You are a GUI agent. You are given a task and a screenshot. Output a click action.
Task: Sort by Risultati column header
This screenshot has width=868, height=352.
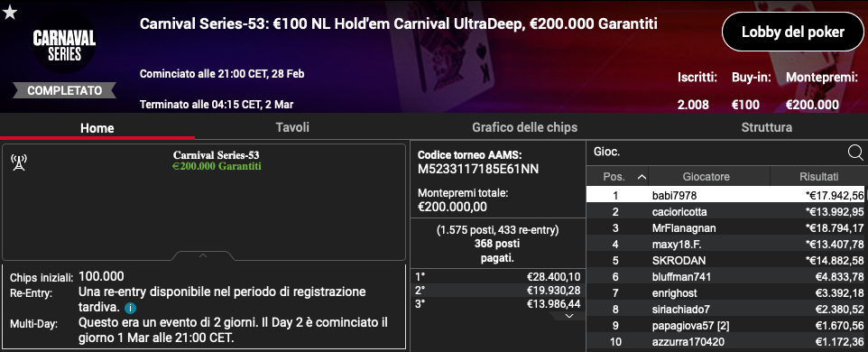tap(818, 177)
